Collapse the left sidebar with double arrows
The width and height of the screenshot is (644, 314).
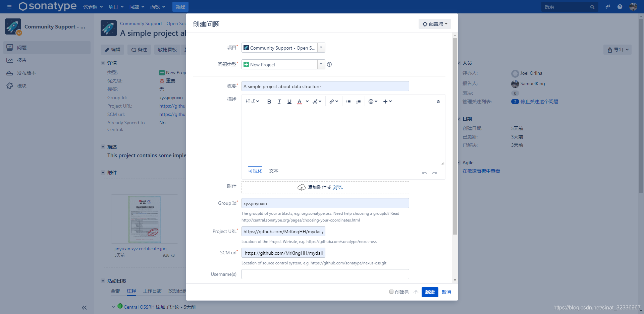[x=84, y=308]
